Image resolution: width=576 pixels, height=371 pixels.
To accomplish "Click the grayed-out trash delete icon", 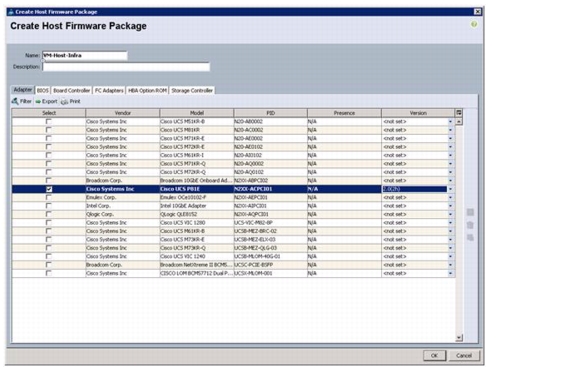I will click(x=470, y=225).
